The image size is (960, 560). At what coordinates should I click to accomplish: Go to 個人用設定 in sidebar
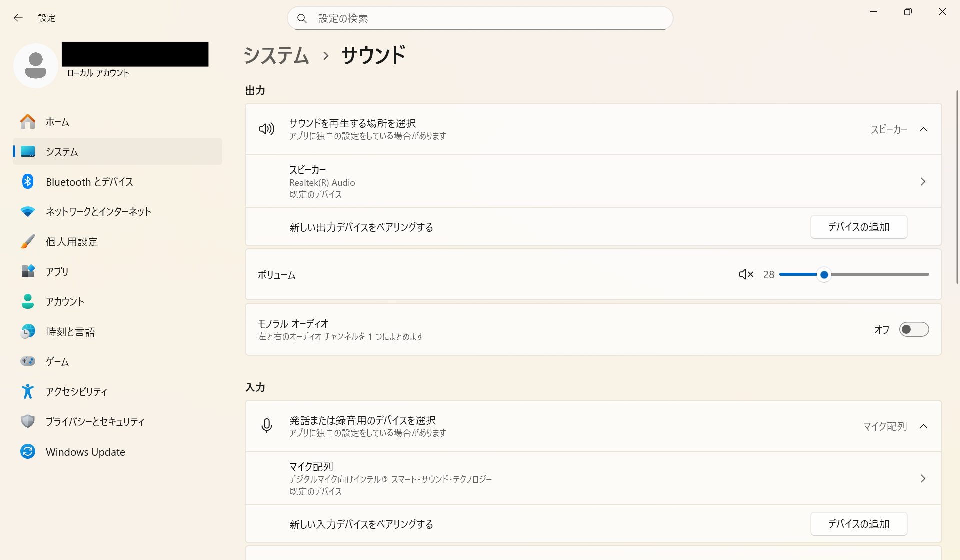72,242
